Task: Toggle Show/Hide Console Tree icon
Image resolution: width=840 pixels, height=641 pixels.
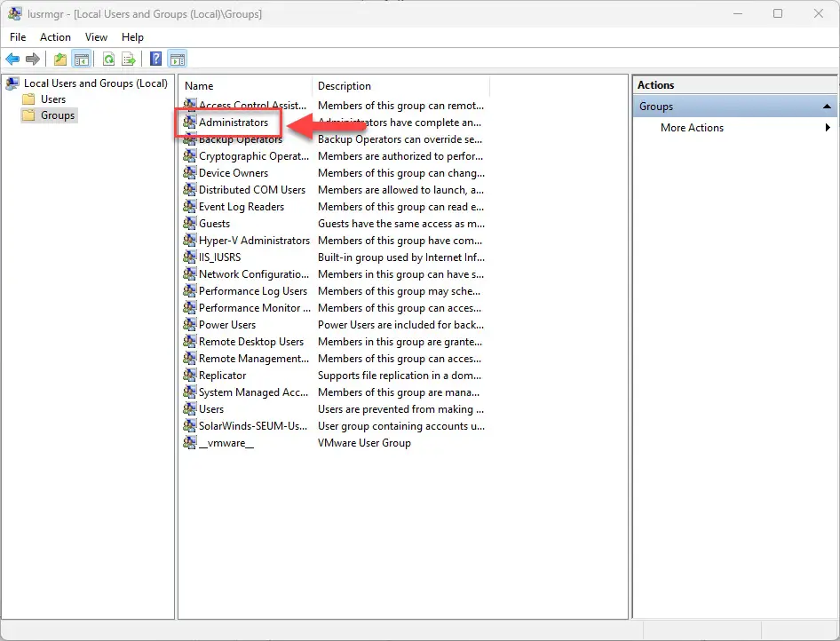Action: point(82,59)
